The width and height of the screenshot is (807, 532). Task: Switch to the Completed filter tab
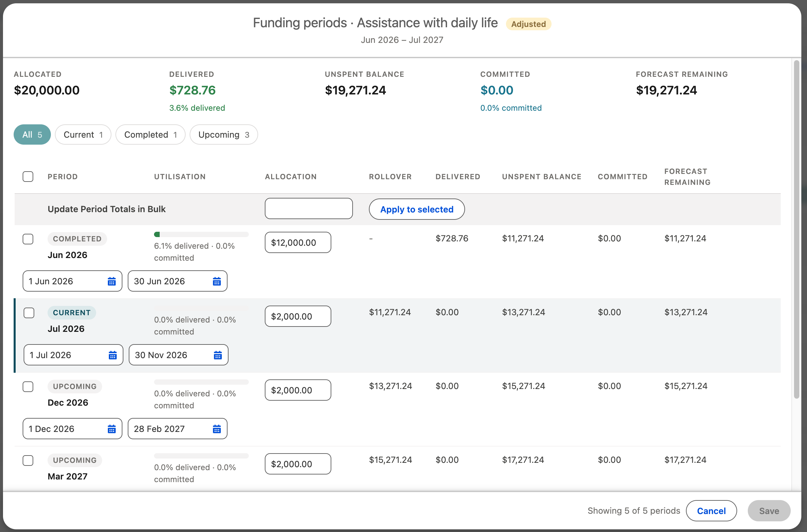pos(150,135)
